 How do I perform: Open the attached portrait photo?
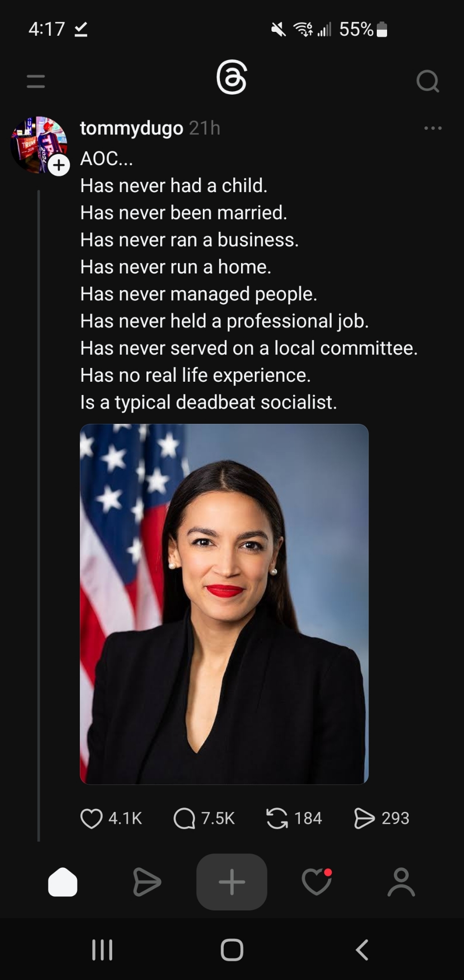(x=224, y=604)
